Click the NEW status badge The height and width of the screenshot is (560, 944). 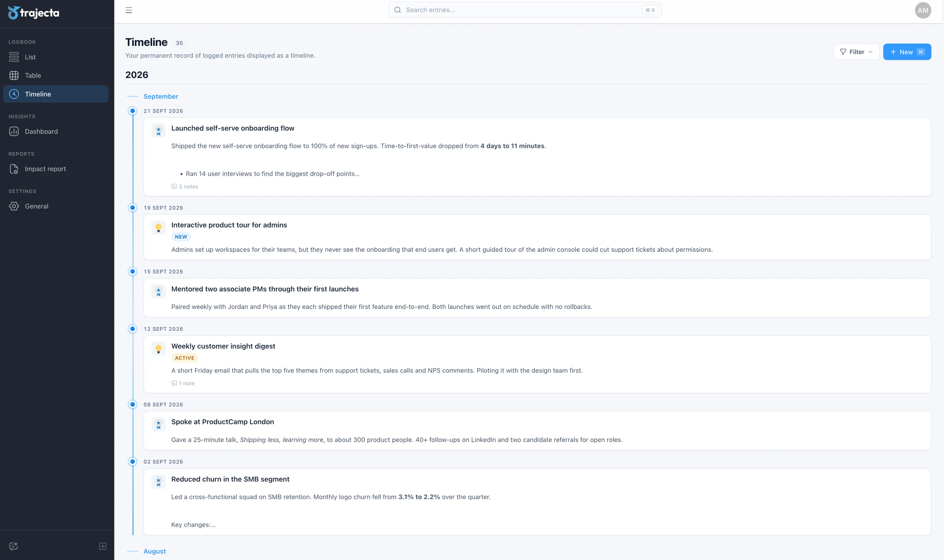(181, 237)
